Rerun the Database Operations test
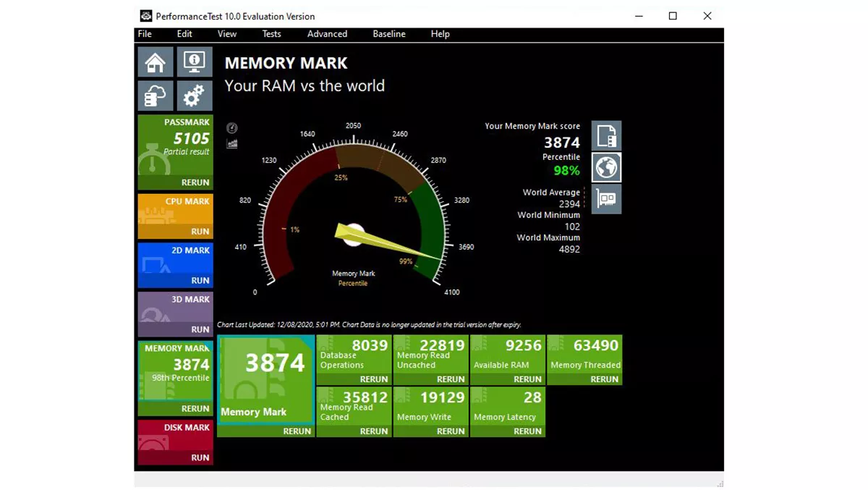Viewport: 868px width, 490px height. (x=374, y=379)
